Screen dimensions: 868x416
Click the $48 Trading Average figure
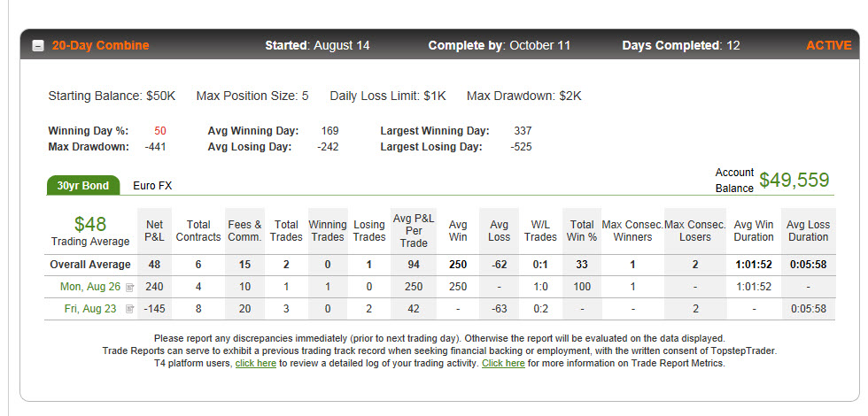tap(90, 224)
